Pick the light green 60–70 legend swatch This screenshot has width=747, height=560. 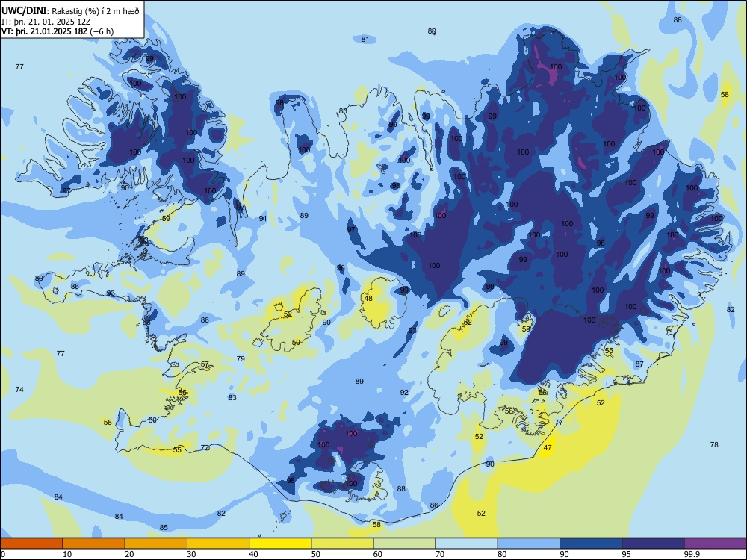pyautogui.click(x=404, y=544)
